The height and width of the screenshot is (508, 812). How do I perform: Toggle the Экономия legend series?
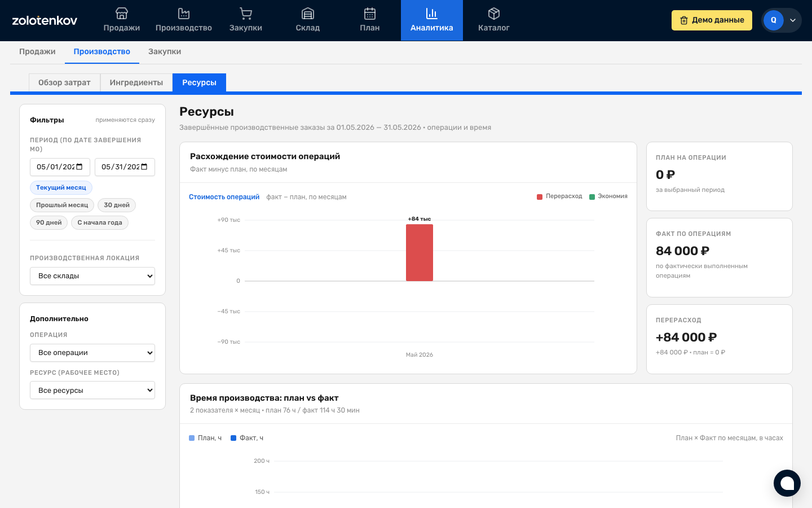point(608,196)
